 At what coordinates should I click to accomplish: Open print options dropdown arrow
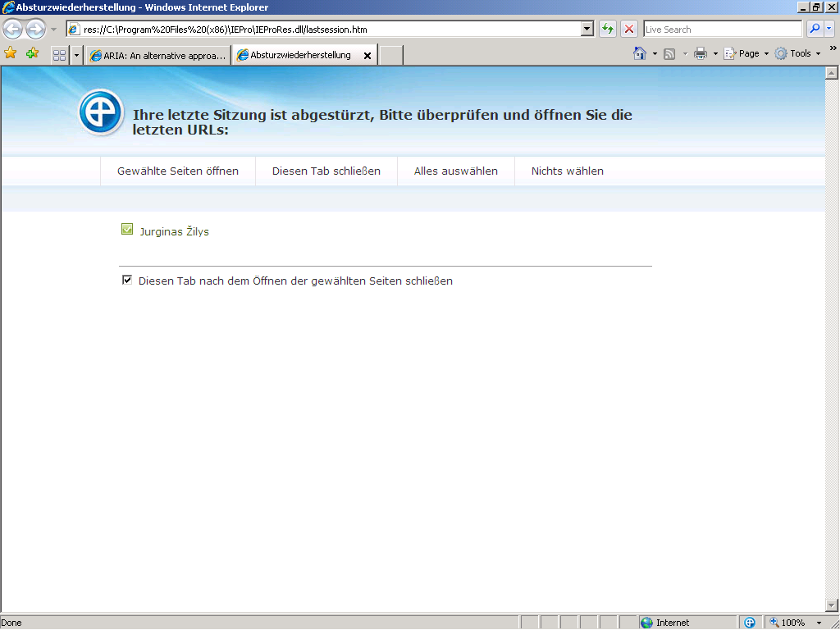click(x=715, y=53)
